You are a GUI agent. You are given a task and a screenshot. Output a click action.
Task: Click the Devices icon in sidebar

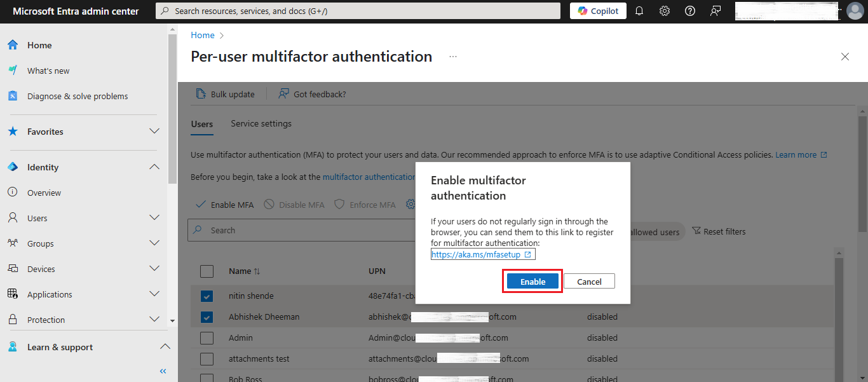click(13, 269)
